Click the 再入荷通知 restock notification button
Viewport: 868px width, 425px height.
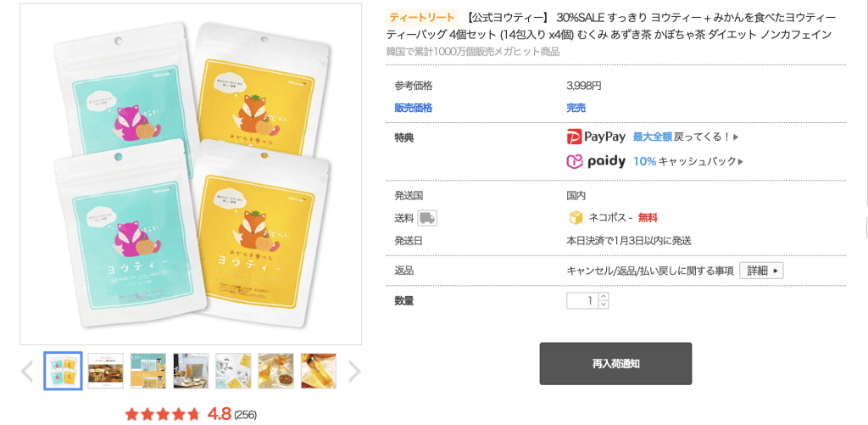tap(615, 363)
